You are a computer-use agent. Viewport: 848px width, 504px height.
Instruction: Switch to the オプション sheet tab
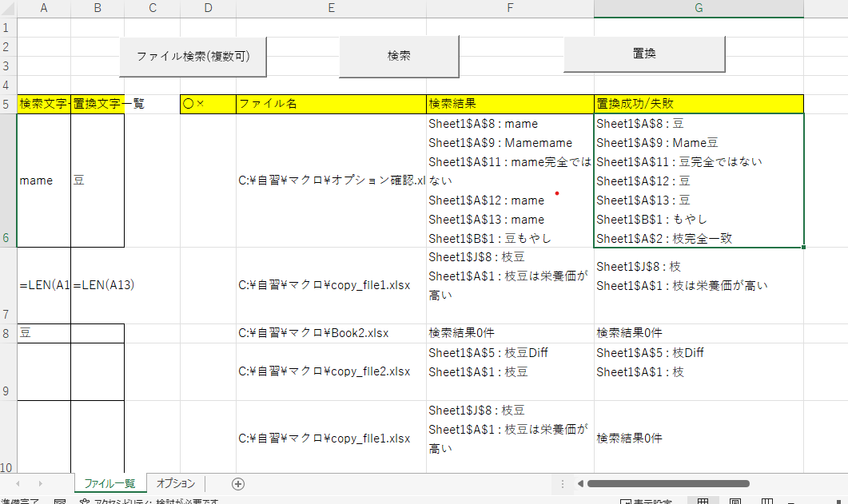174,483
